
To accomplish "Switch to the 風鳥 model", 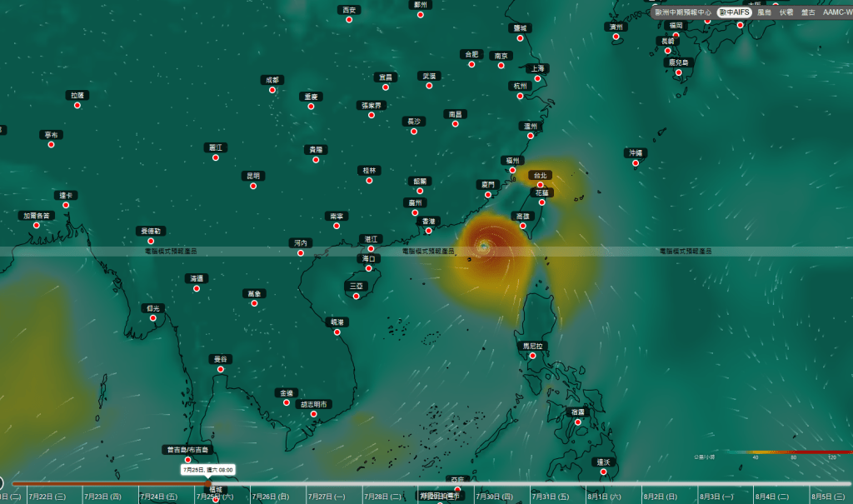I will click(765, 12).
